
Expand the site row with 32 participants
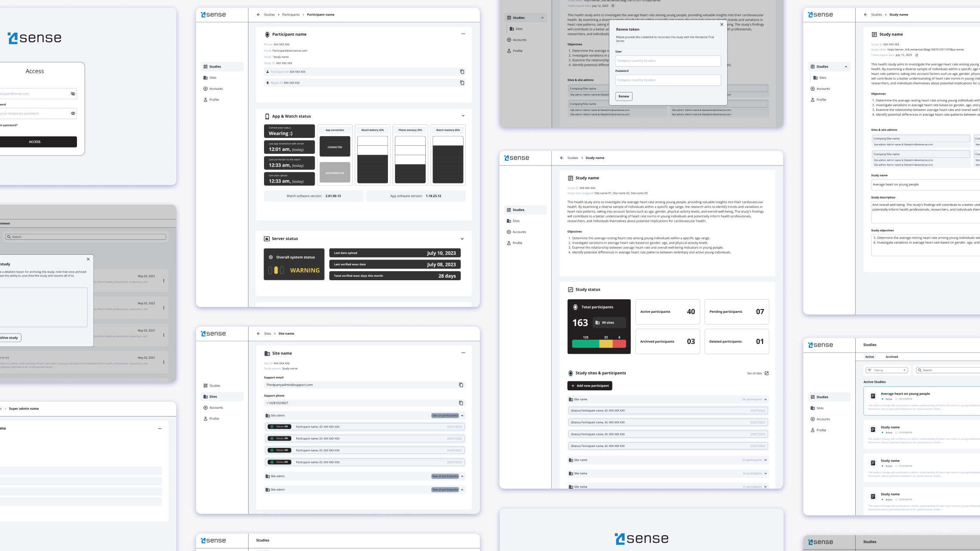765,460
